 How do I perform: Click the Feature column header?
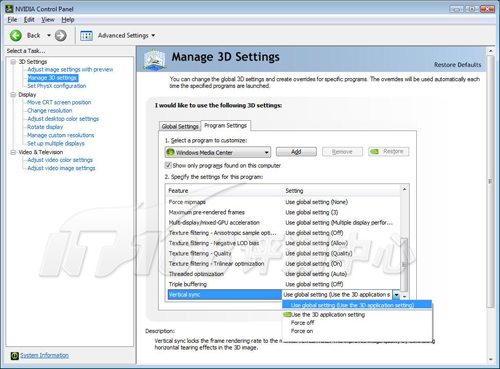224,191
